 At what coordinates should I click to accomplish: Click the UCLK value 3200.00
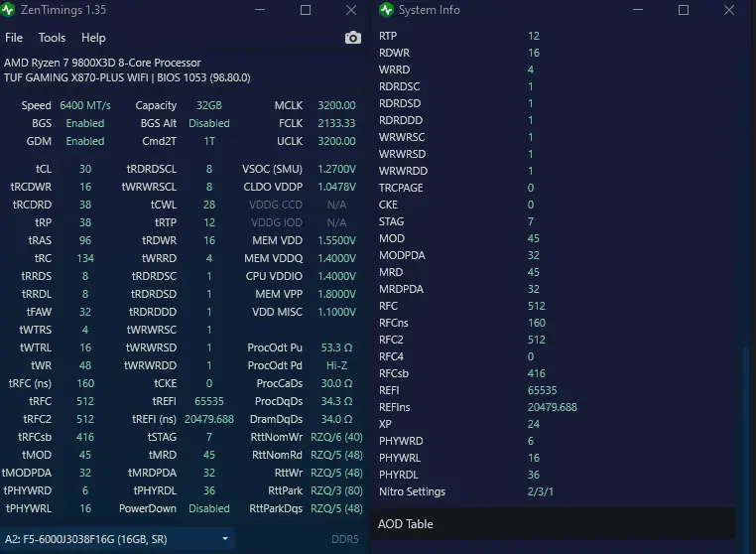coord(336,141)
